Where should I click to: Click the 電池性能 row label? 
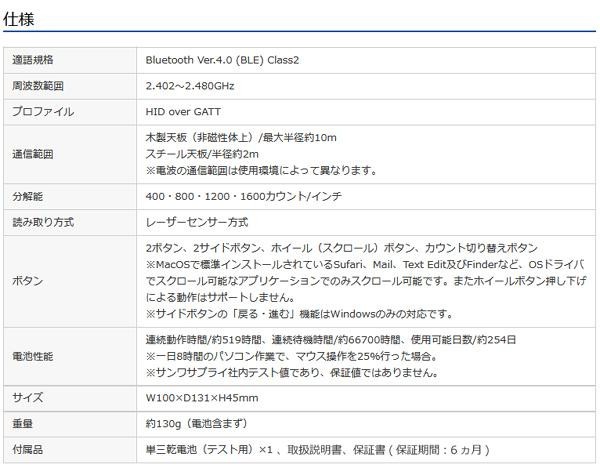point(34,355)
